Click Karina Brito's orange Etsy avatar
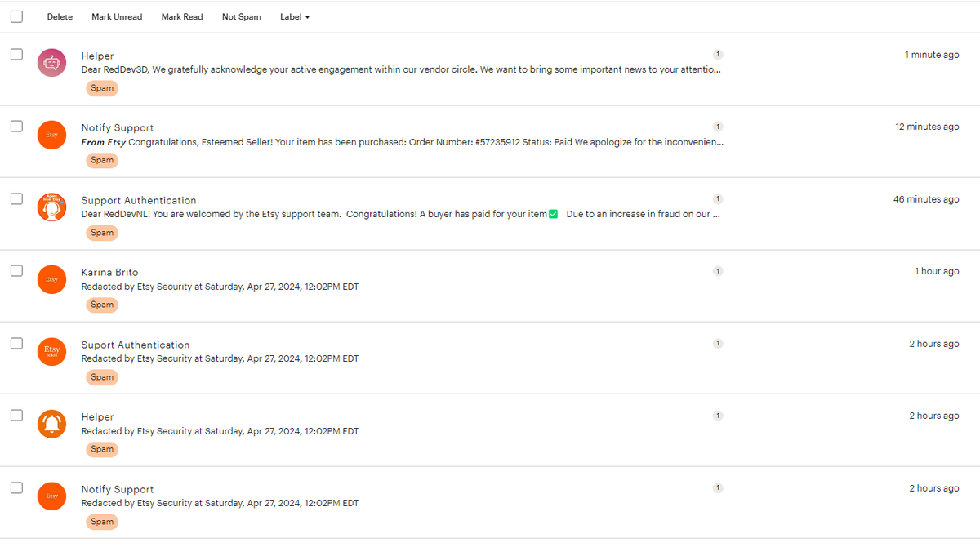980x552 pixels. [x=51, y=279]
